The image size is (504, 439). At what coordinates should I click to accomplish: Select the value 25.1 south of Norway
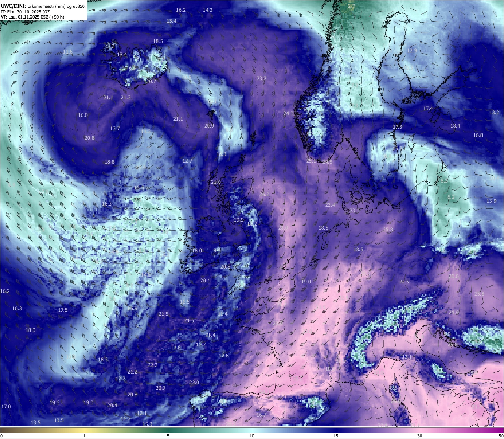[311, 161]
